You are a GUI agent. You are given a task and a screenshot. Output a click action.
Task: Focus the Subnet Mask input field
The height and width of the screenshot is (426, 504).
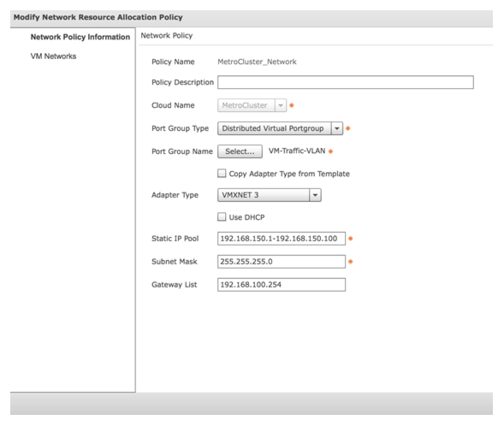[282, 262]
